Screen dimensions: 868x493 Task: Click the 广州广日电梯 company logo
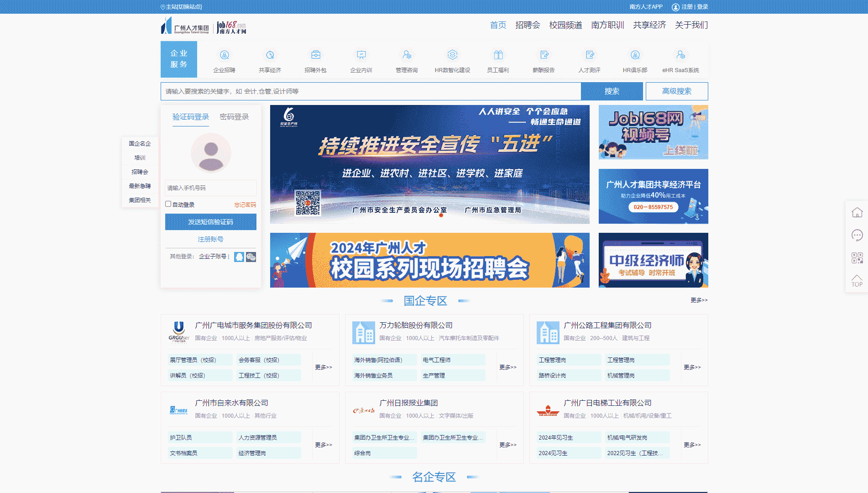click(x=548, y=410)
